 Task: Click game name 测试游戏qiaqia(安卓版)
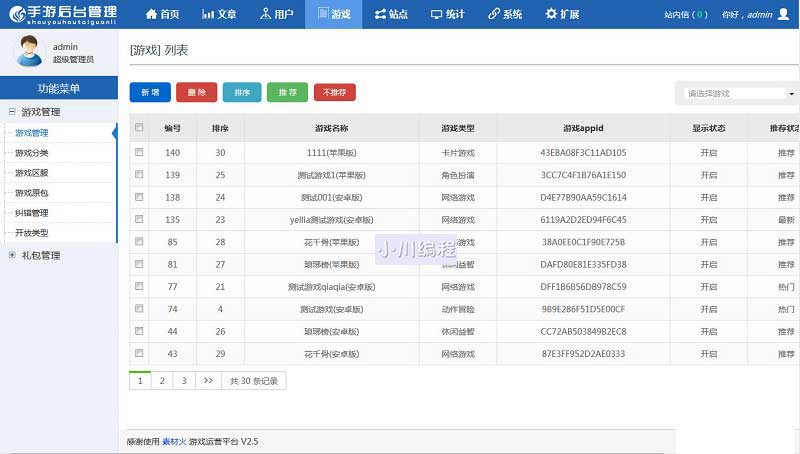pos(332,287)
